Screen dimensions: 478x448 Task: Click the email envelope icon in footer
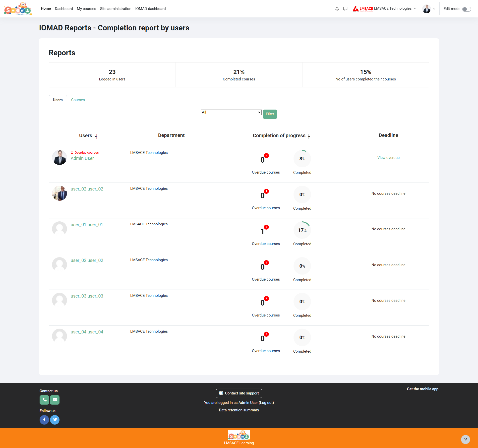[55, 400]
